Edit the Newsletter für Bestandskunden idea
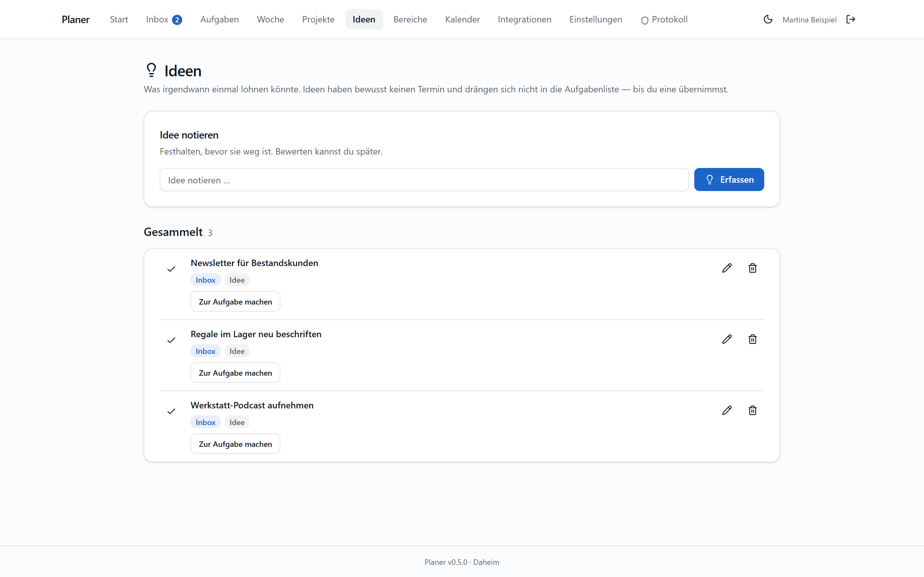The width and height of the screenshot is (924, 577). pyautogui.click(x=727, y=268)
